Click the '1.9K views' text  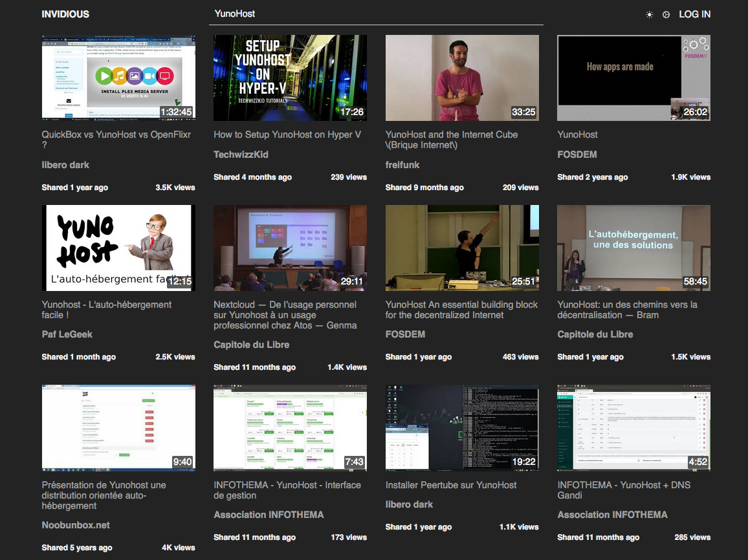[691, 177]
